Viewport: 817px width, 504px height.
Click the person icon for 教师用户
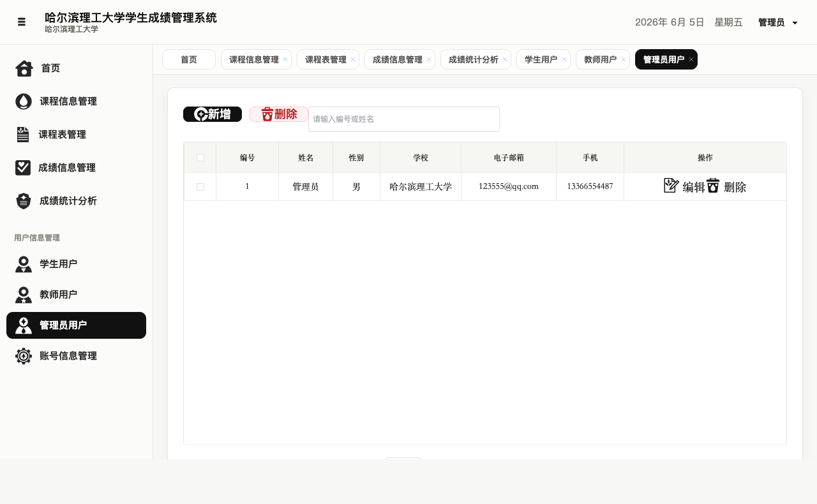coord(24,295)
